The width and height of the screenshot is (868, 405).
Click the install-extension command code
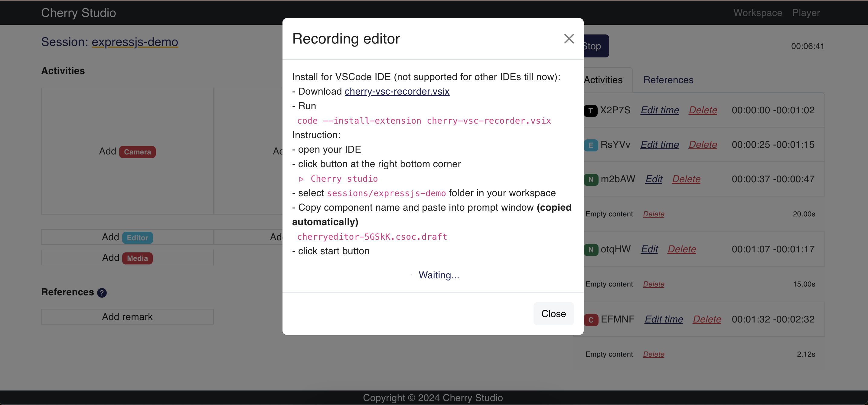point(424,121)
